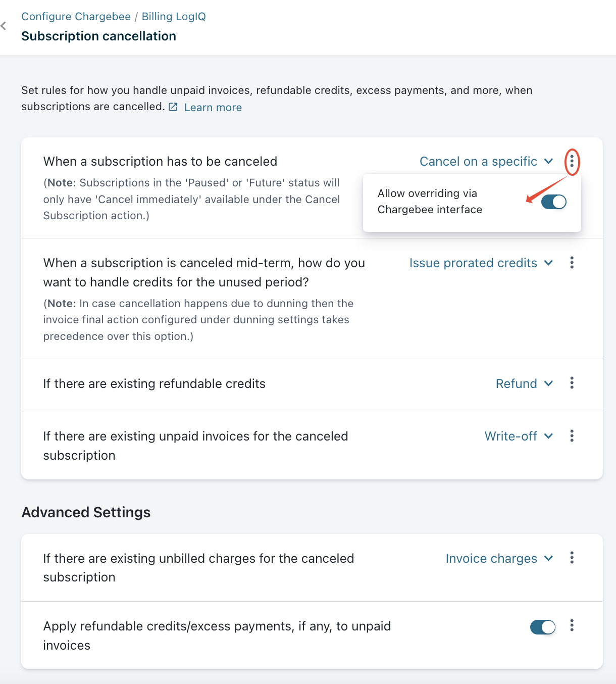Click the back arrow beside the breadcrumb
This screenshot has width=616, height=684.
pos(4,26)
